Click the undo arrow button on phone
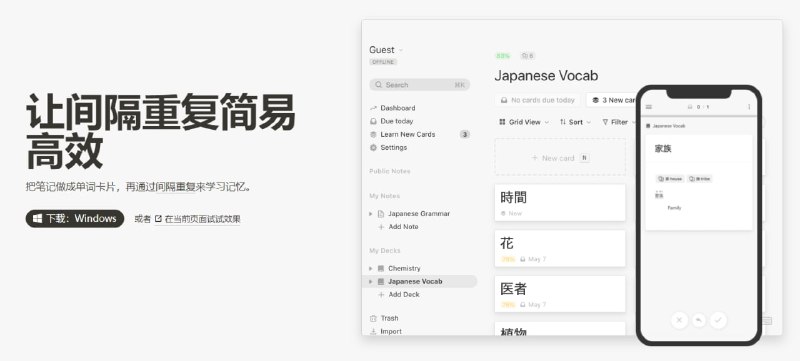This screenshot has height=361, width=800. pyautogui.click(x=699, y=320)
